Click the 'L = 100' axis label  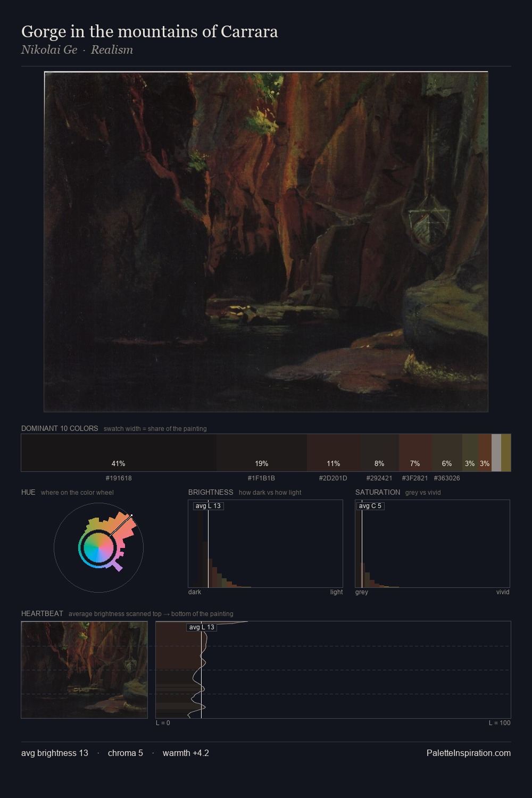500,723
